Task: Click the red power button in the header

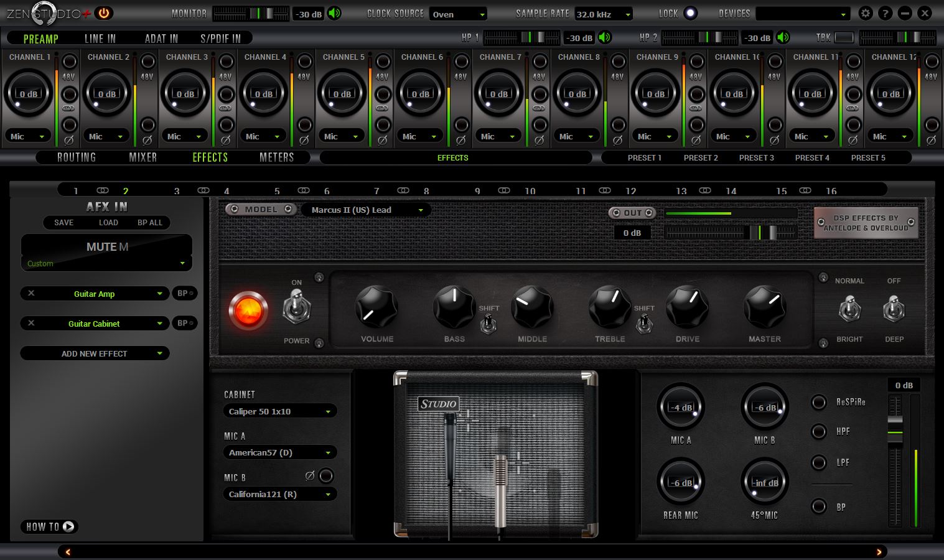Action: coord(103,12)
